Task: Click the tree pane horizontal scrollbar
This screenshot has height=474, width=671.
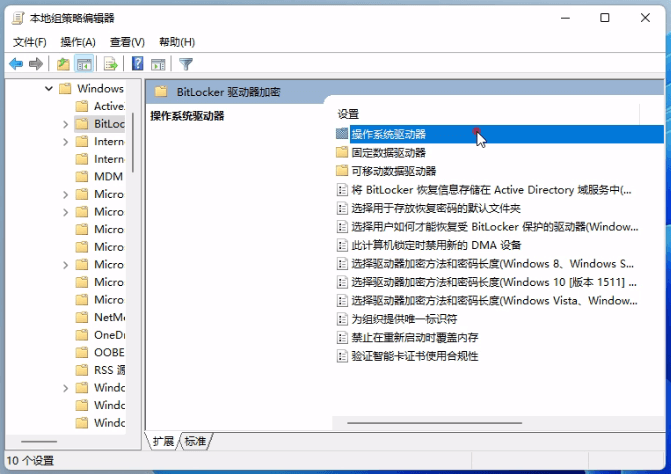Action: pyautogui.click(x=39, y=441)
